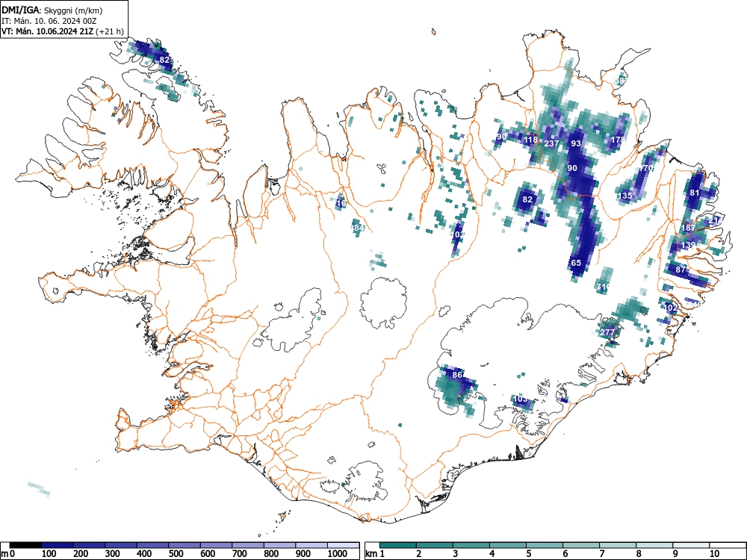Screen dimensions: 747x560
Task: Click the "484" visibility value on the map
Action: coord(357,228)
